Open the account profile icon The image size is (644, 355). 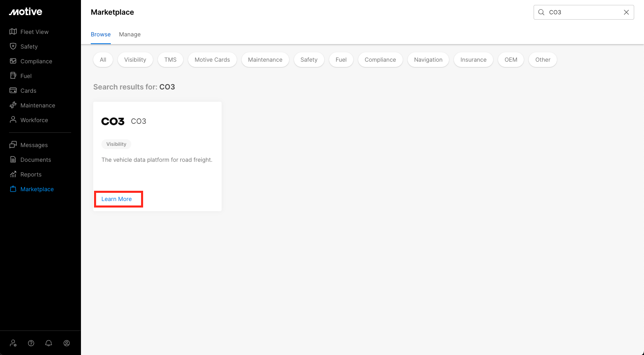tap(67, 343)
